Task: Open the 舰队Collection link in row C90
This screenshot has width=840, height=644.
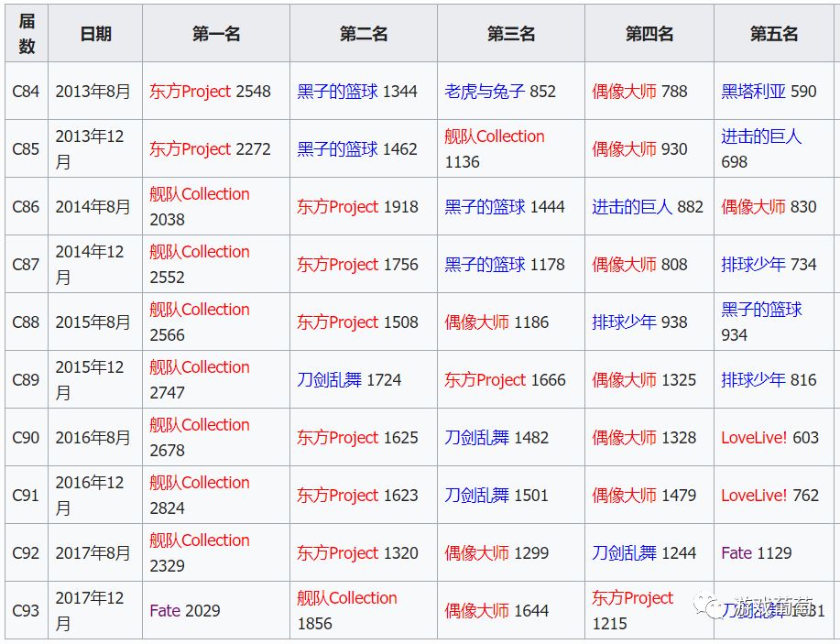Action: 200,425
